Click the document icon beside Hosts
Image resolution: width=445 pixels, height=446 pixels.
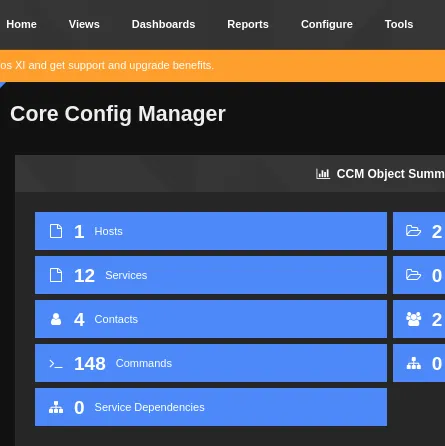(x=56, y=231)
